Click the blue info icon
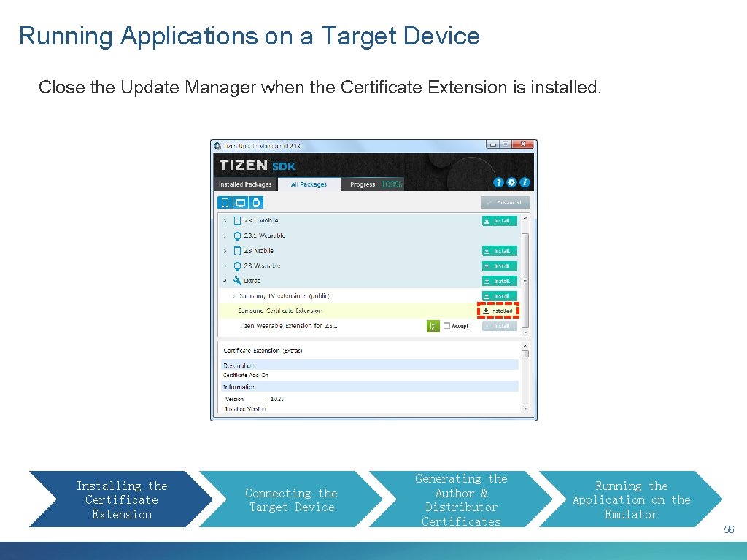The width and height of the screenshot is (747, 560). (525, 182)
